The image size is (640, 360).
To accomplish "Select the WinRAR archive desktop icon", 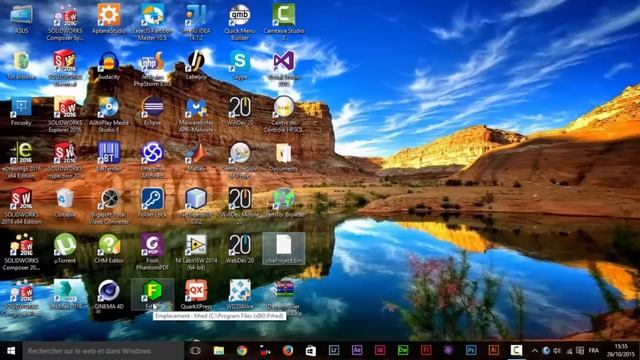I will point(284,297).
